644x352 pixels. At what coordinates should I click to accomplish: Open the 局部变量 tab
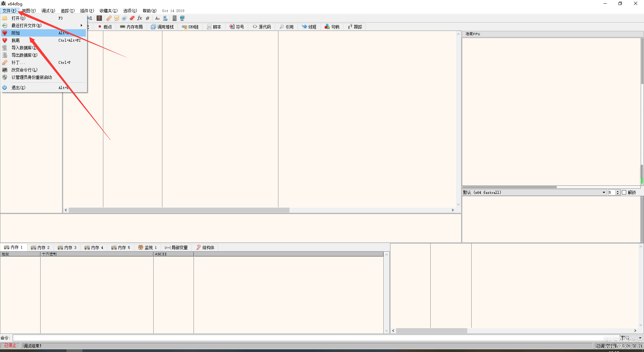pos(176,248)
